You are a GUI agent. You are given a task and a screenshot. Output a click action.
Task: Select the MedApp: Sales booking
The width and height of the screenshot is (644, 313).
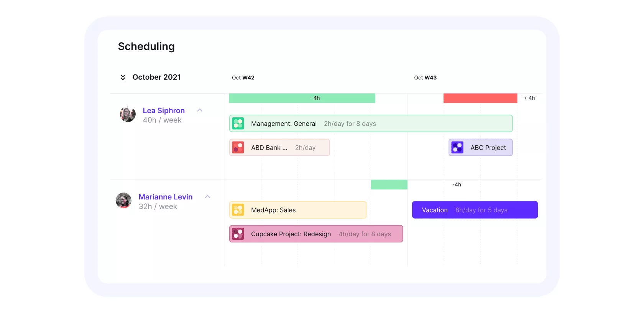[298, 210]
